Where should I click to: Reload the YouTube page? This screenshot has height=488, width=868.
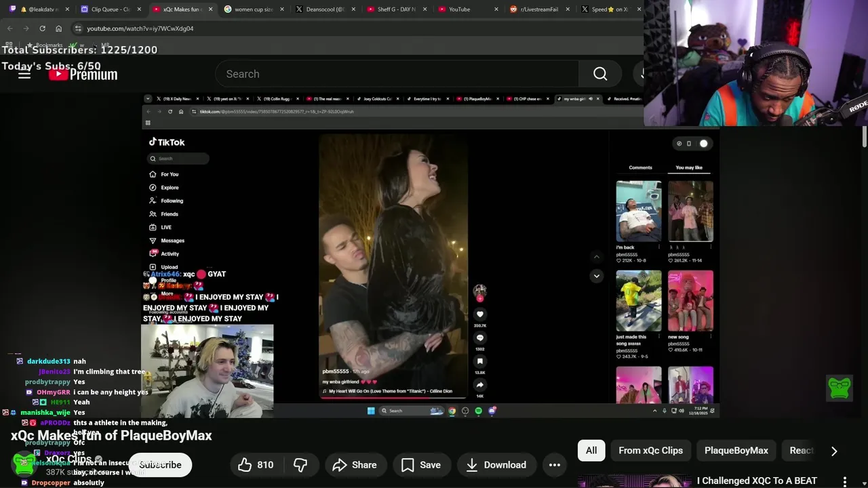[42, 28]
